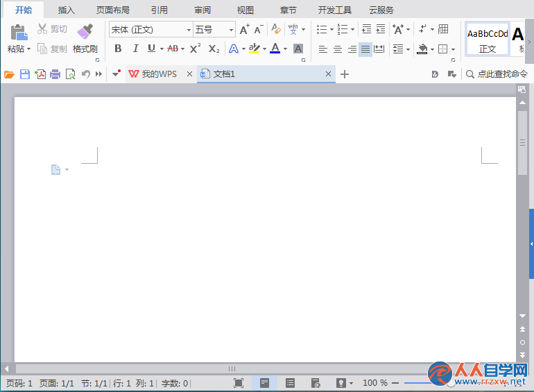This screenshot has width=534, height=392.
Task: Close the 文档1 tab
Action: 328,74
